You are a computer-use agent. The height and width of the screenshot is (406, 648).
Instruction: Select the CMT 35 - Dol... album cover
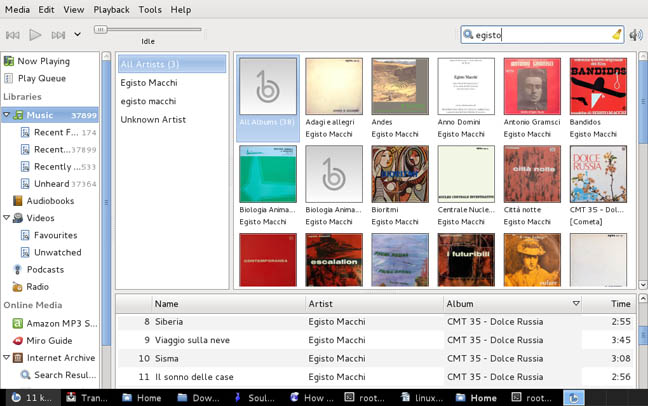[x=598, y=174]
